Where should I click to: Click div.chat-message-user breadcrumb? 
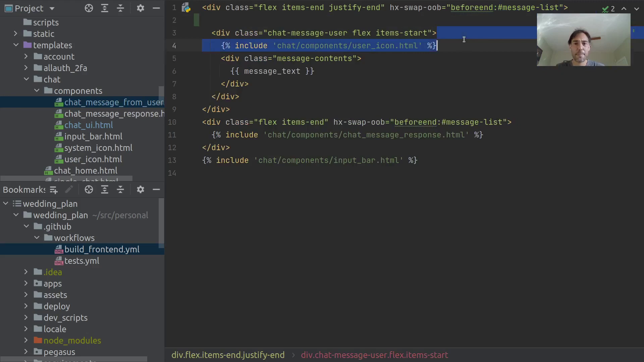point(374,355)
